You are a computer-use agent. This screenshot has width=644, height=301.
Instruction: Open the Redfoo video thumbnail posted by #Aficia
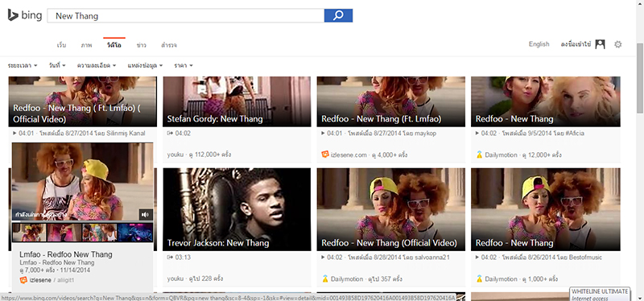coord(546,101)
